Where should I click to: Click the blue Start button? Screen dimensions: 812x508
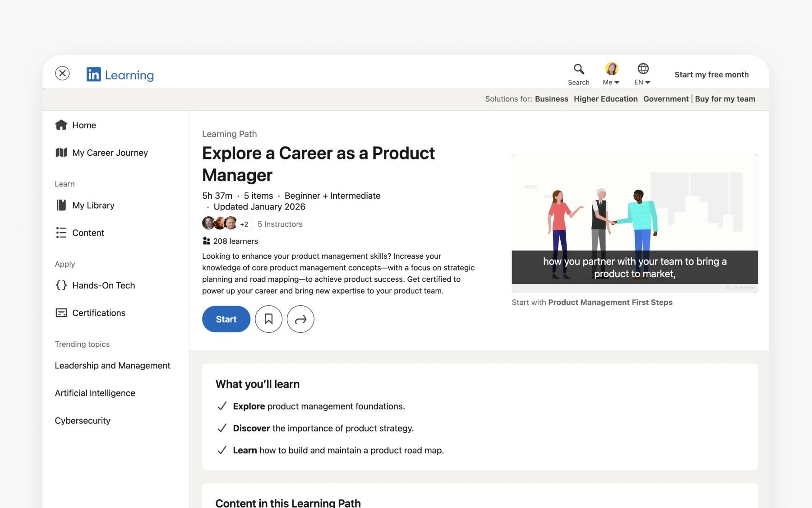point(226,319)
